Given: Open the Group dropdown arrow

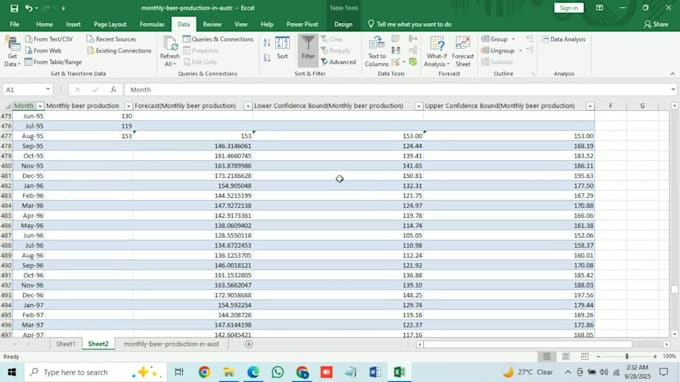Looking at the screenshot, I should coord(513,39).
